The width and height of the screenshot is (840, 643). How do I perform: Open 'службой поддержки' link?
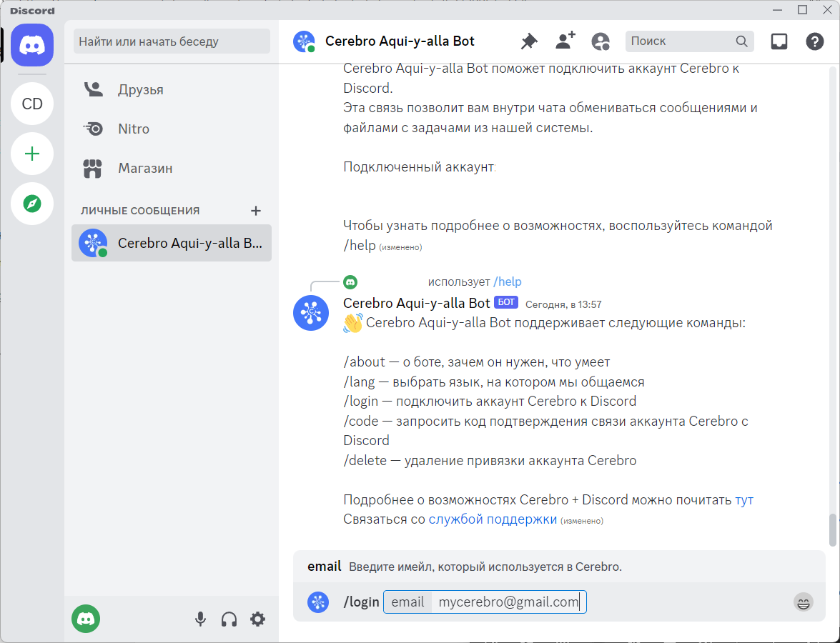pyautogui.click(x=493, y=519)
